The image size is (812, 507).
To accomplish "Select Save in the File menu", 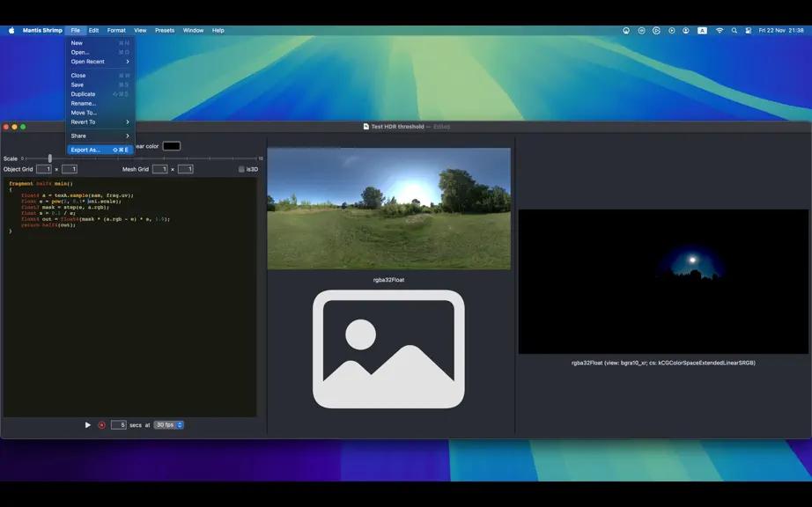I will (100, 84).
